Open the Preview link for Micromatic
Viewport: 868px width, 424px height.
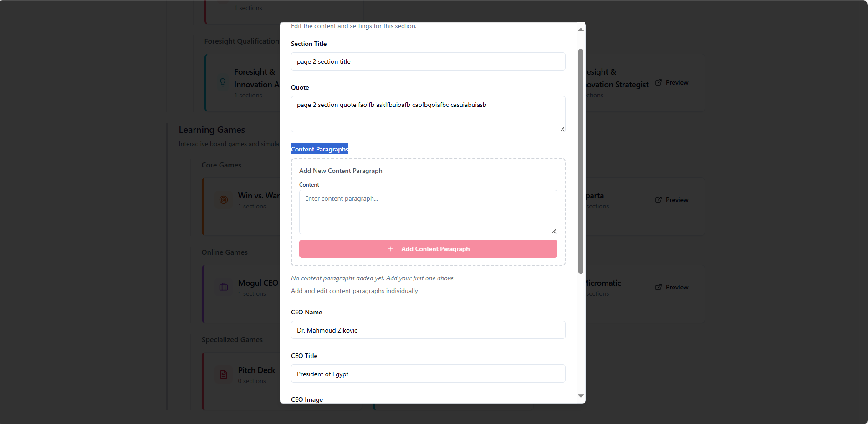coord(677,287)
